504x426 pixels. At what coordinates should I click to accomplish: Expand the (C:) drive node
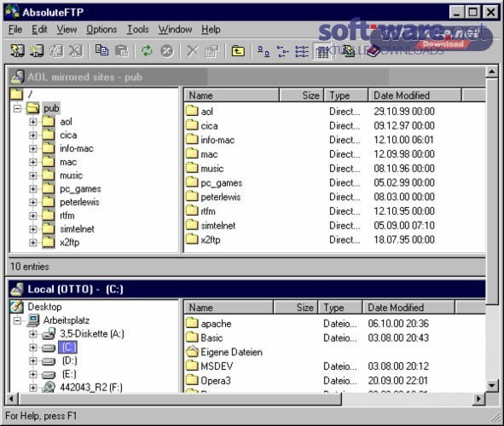point(32,348)
